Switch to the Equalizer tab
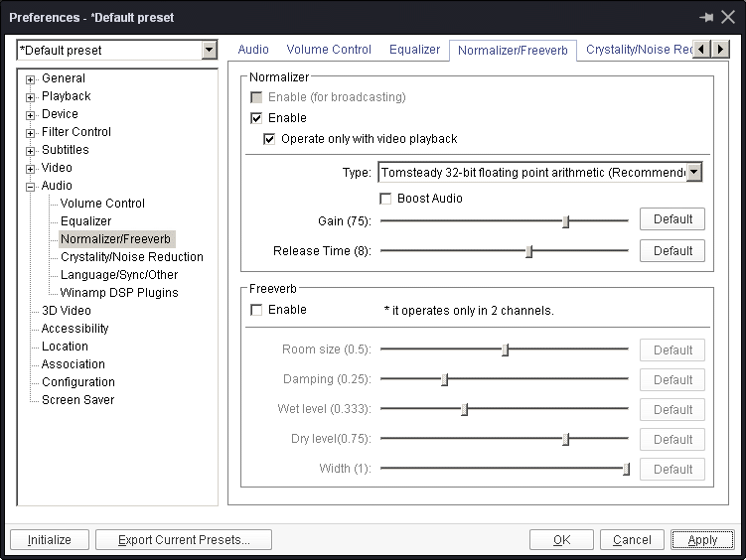The width and height of the screenshot is (746, 560). tap(414, 50)
